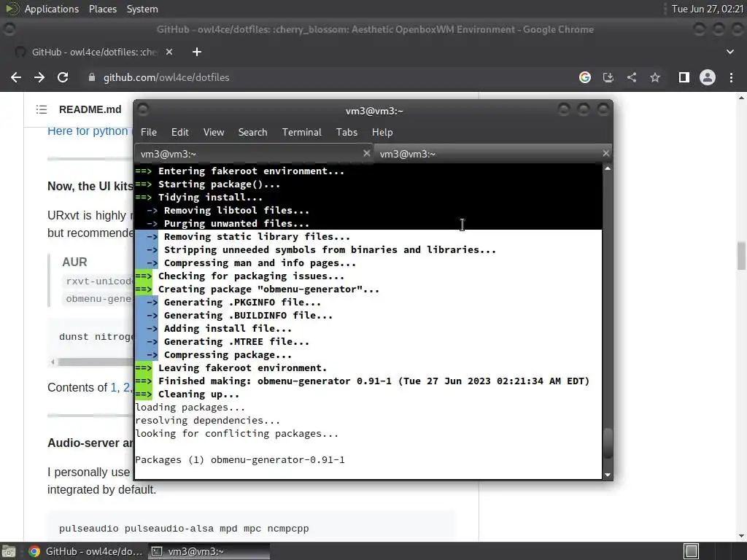Click terminal line resolving dependencies...

coord(208,421)
